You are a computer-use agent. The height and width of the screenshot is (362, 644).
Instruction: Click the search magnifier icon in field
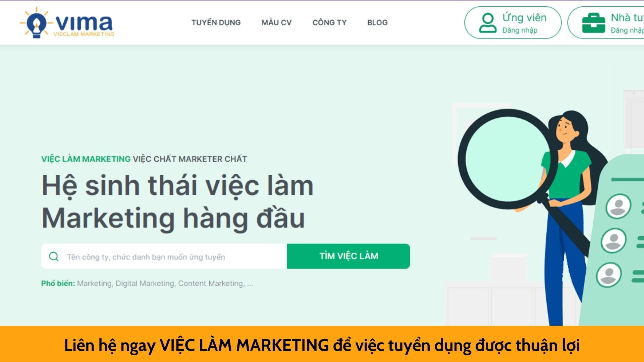[54, 257]
